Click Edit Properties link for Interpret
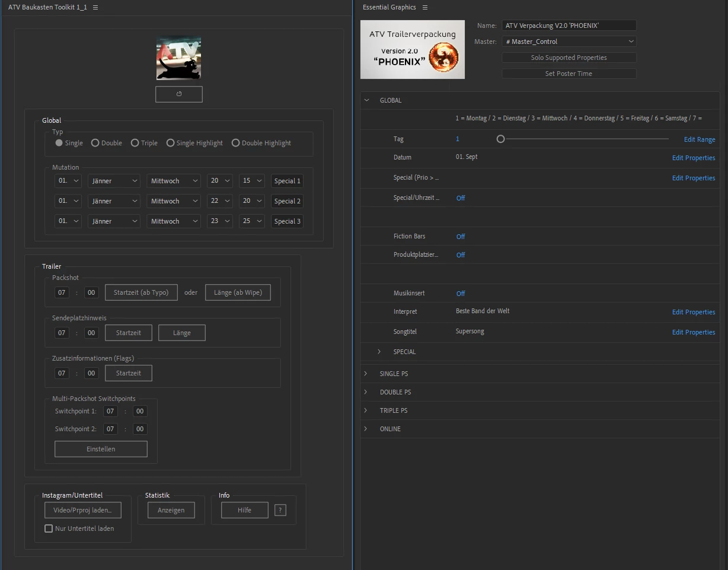Image resolution: width=728 pixels, height=570 pixels. (x=694, y=312)
